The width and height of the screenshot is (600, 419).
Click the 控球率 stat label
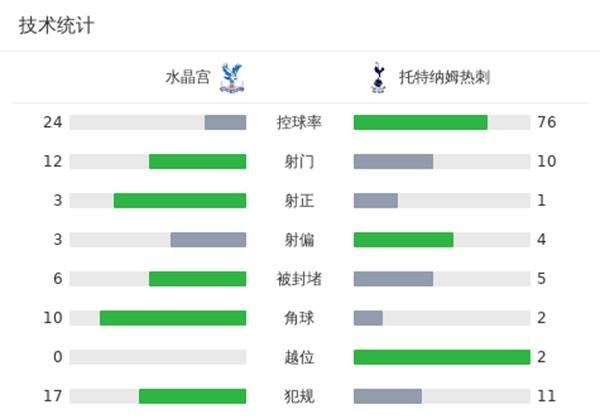point(299,122)
